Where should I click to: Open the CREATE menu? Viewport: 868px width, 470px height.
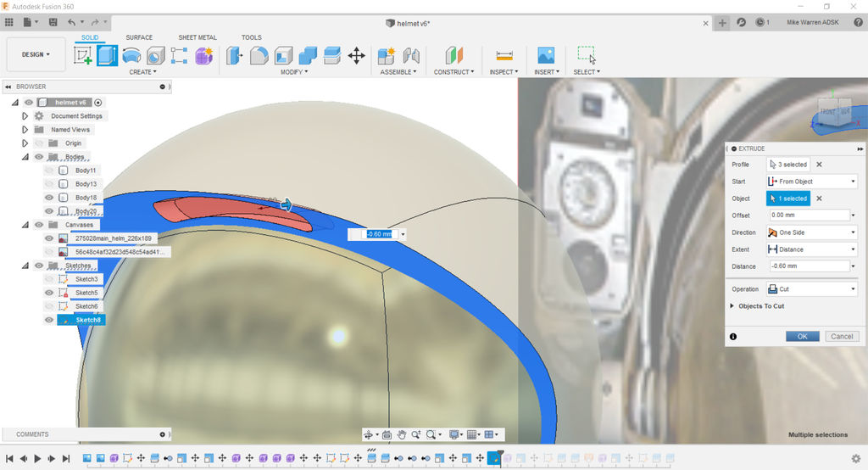(142, 72)
